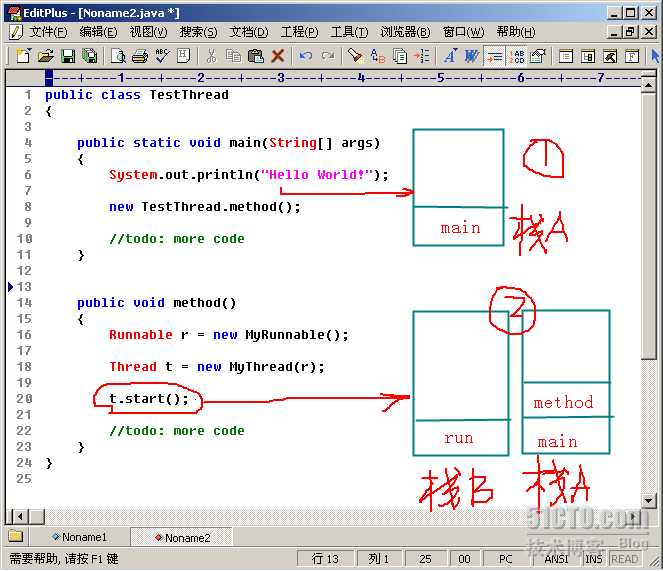Viewport: 663px width, 571px height.
Task: Open Print Preview via magnifier page icon
Action: pos(118,56)
